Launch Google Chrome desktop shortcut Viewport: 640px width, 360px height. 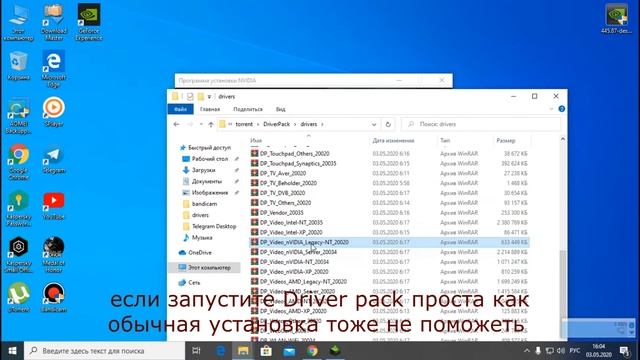pyautogui.click(x=18, y=162)
